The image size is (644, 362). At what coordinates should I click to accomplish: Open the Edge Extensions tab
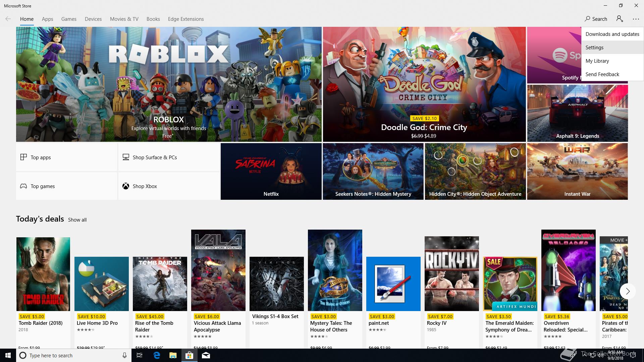[x=186, y=19]
